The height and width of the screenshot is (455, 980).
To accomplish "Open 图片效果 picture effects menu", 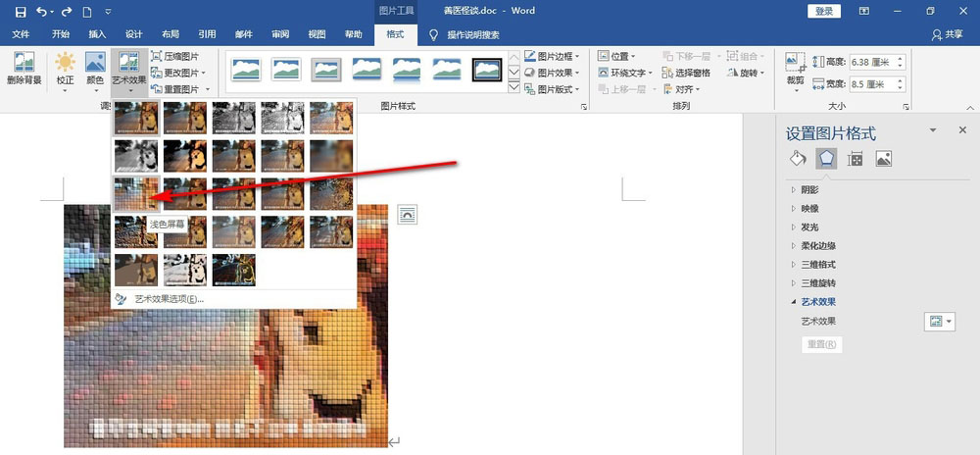I will click(553, 73).
